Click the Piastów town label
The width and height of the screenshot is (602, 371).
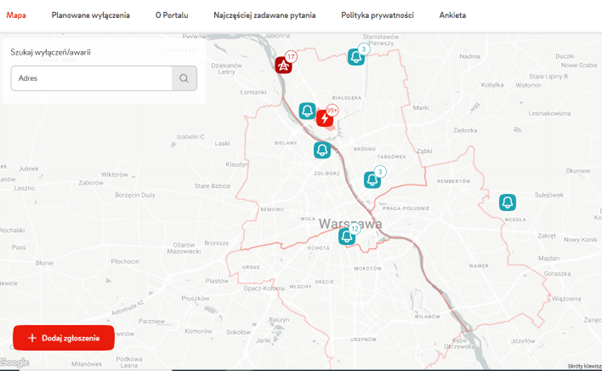(x=217, y=281)
